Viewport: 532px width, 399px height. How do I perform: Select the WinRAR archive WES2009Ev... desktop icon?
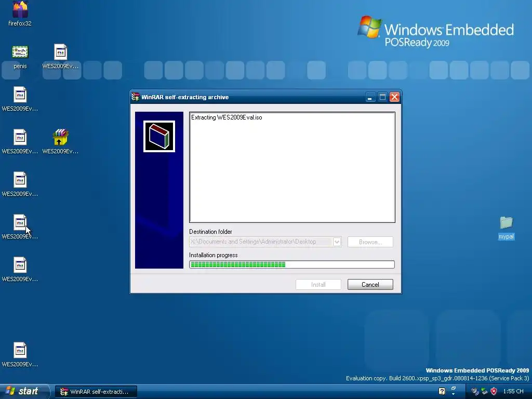[x=60, y=142]
